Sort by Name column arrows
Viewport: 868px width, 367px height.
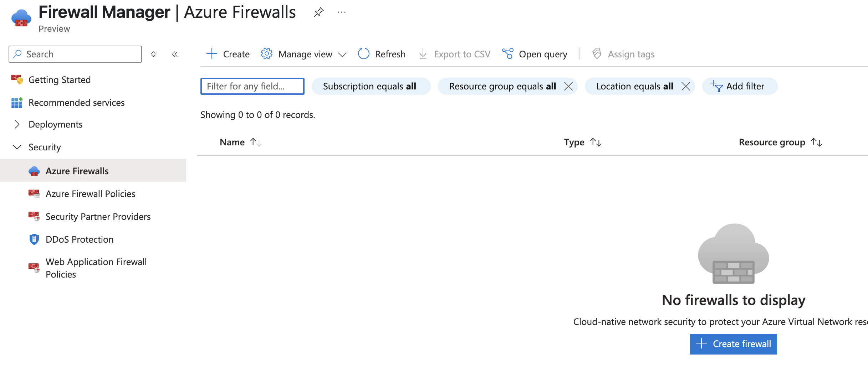pyautogui.click(x=256, y=142)
